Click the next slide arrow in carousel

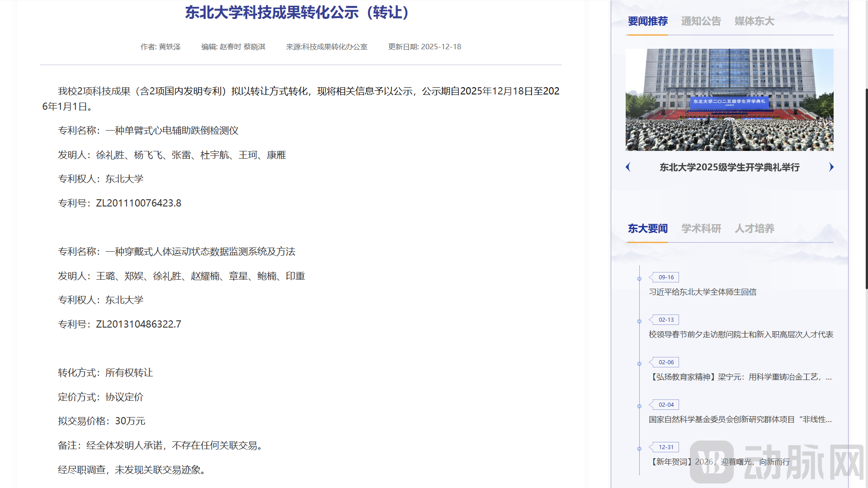(x=831, y=167)
